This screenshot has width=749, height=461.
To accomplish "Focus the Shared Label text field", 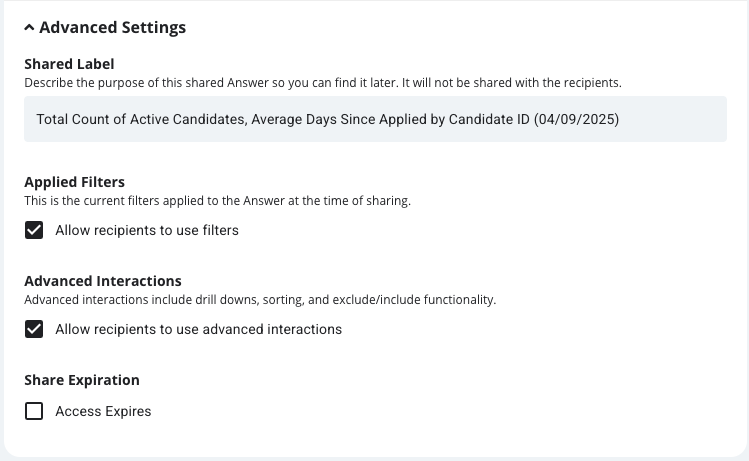I will pos(375,119).
